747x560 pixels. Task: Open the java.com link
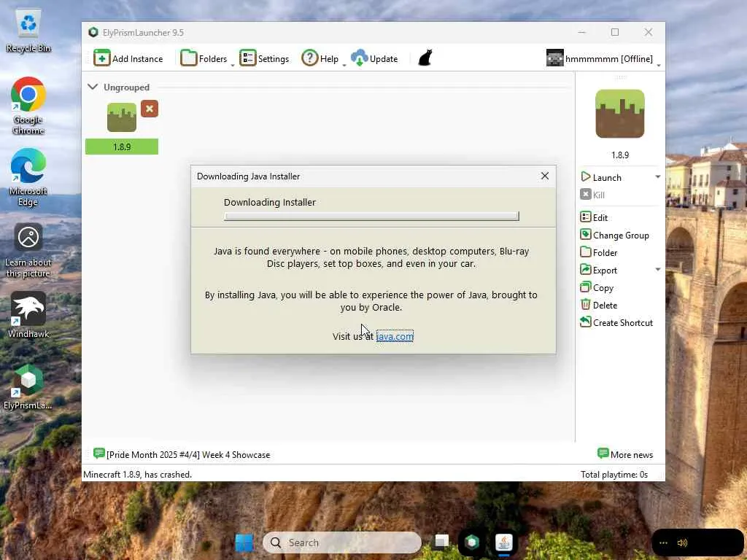coord(395,336)
